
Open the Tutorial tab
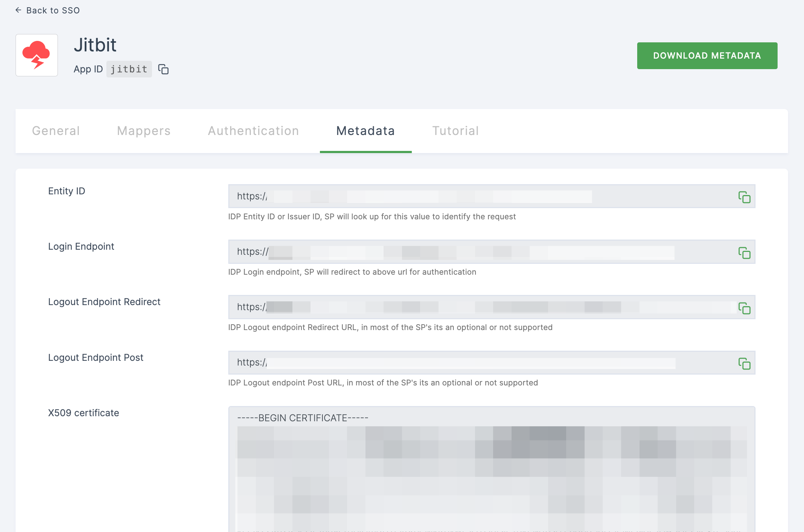click(x=456, y=131)
